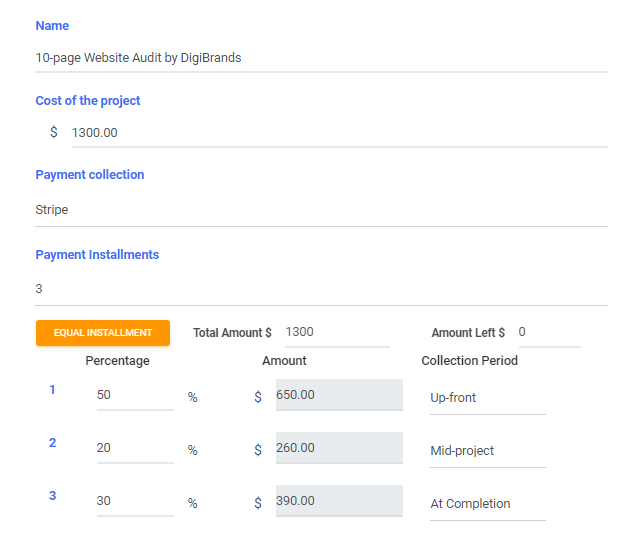
Task: Click the Equal Installment button
Action: click(102, 333)
